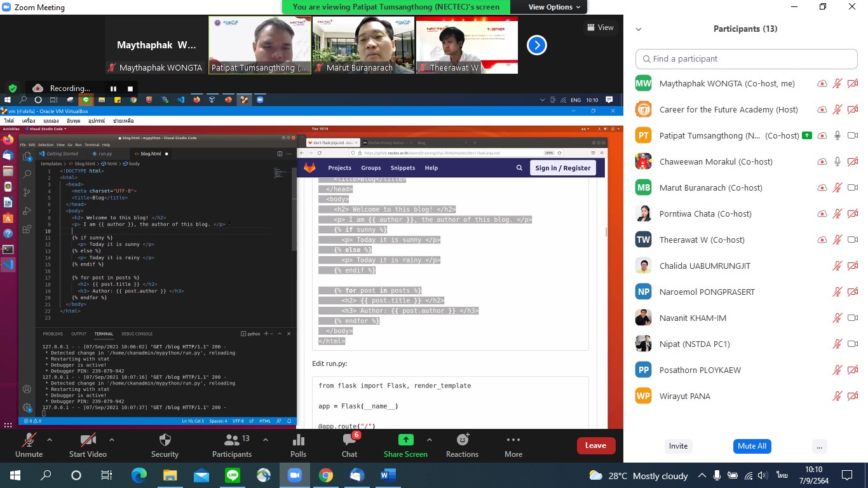This screenshot has width=868, height=488.
Task: Click the Leave button
Action: 595,445
